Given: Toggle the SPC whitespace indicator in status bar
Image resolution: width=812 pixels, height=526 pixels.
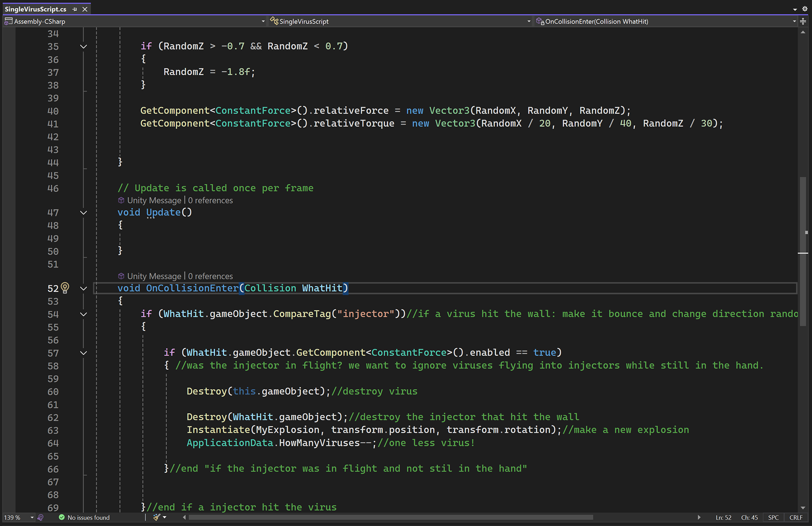Looking at the screenshot, I should pyautogui.click(x=773, y=518).
